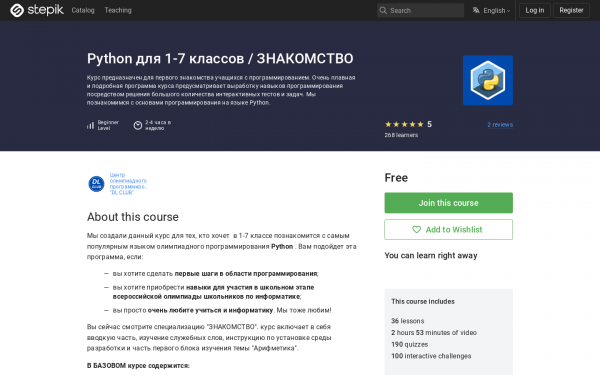Viewport: 600px width, 375px height.
Task: Open the 2 reviews link
Action: tap(500, 125)
